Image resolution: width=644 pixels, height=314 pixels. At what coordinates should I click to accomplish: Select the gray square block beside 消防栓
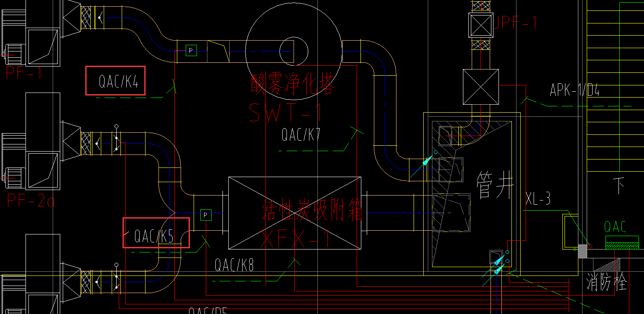pyautogui.click(x=583, y=251)
